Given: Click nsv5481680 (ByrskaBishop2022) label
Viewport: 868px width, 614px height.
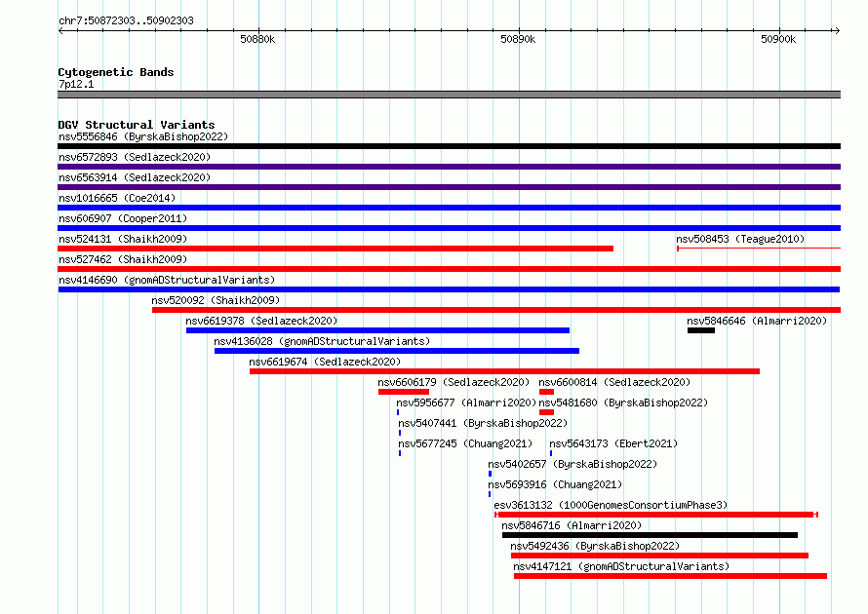Looking at the screenshot, I should click(x=623, y=403).
